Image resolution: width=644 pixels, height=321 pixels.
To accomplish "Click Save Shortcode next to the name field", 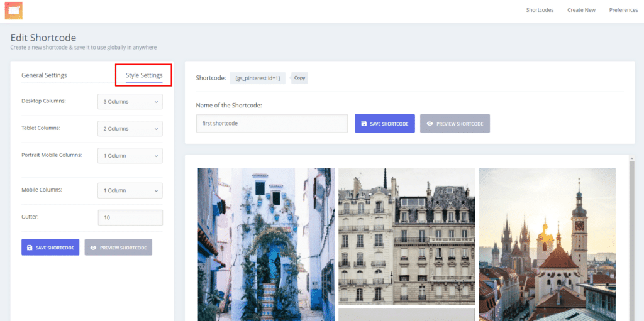I will (x=385, y=124).
